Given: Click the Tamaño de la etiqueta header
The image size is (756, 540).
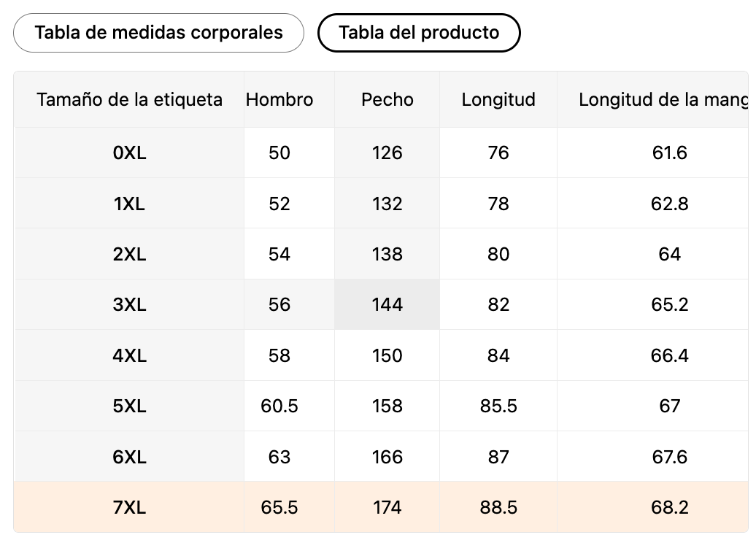Looking at the screenshot, I should 129,99.
